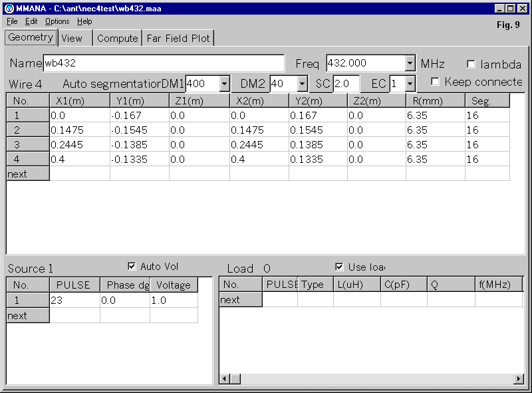Expand the DM2 dropdown arrow
The height and width of the screenshot is (393, 532).
click(x=303, y=84)
